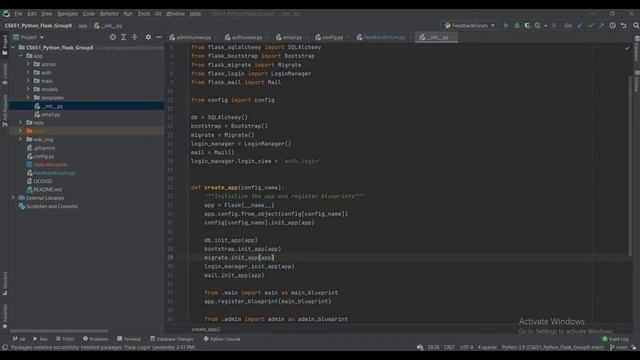Image resolution: width=640 pixels, height=360 pixels.
Task: Toggle the Structure tool window stripe button
Action: pos(4,283)
